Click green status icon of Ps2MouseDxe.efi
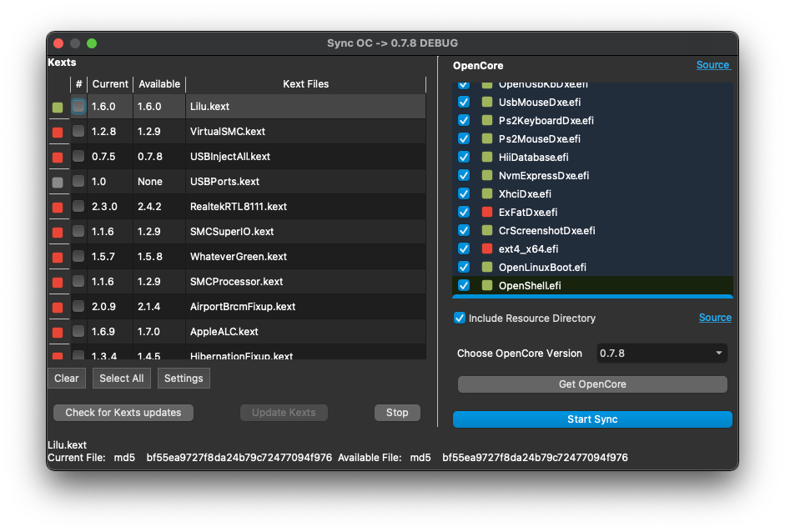785x532 pixels. [x=486, y=138]
